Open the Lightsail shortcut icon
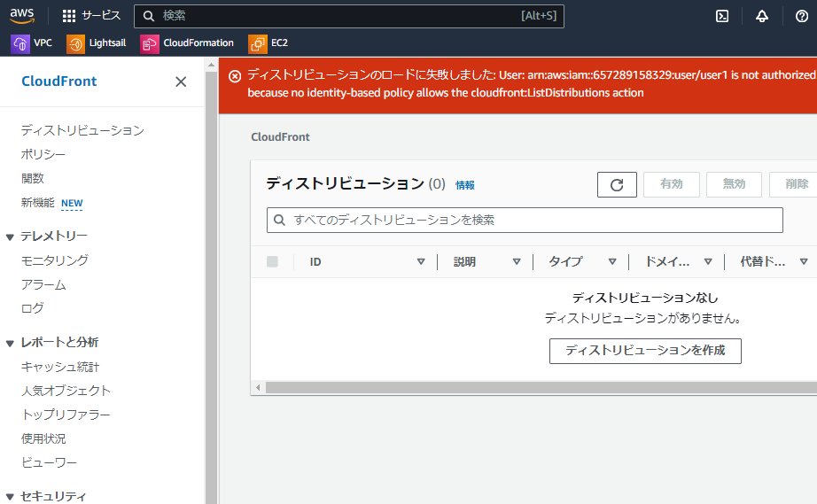Viewport: 817px width, 504px height. click(75, 43)
